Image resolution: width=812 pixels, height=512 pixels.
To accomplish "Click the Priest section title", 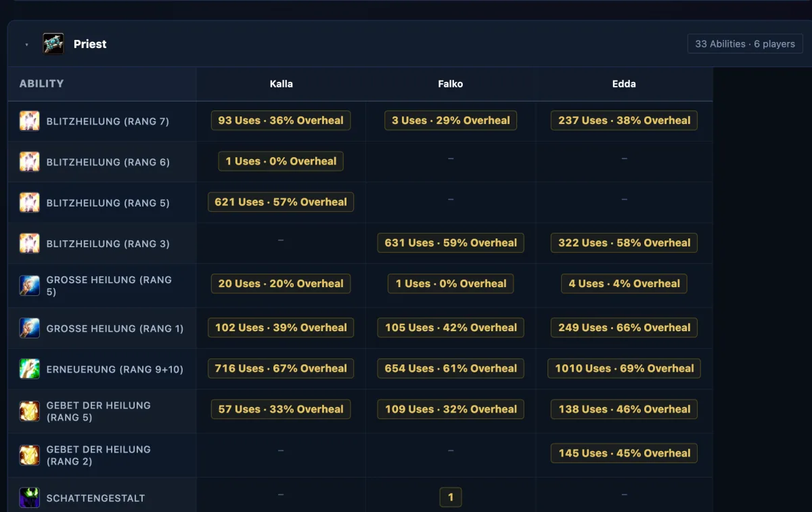I will (x=90, y=44).
